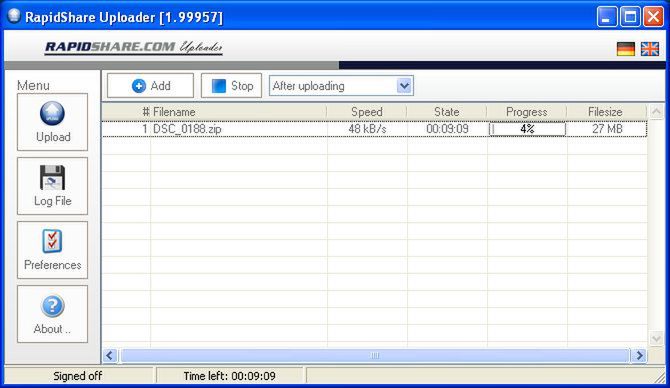Open the Log File floppy icon
Screen dimensions: 670x388
(52, 177)
